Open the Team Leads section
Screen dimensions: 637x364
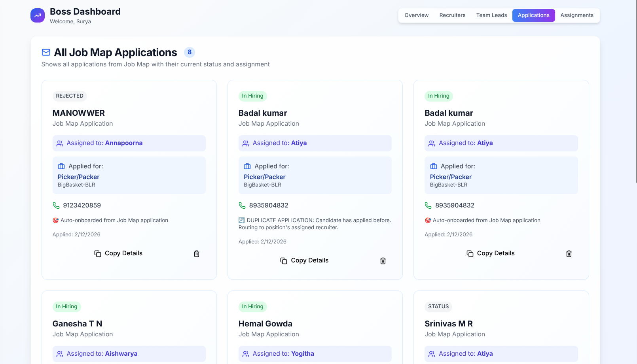click(x=491, y=15)
